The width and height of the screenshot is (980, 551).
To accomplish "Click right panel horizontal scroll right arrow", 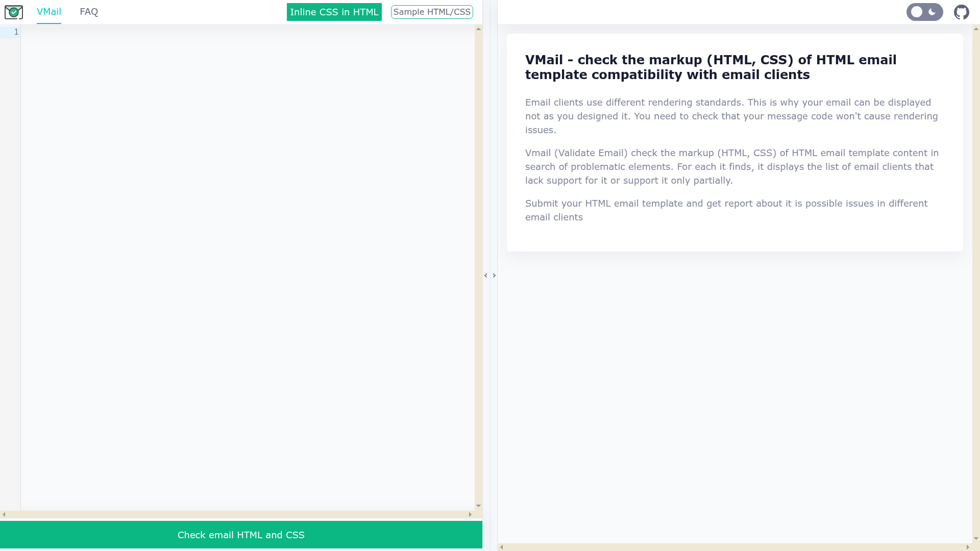I will pyautogui.click(x=968, y=547).
